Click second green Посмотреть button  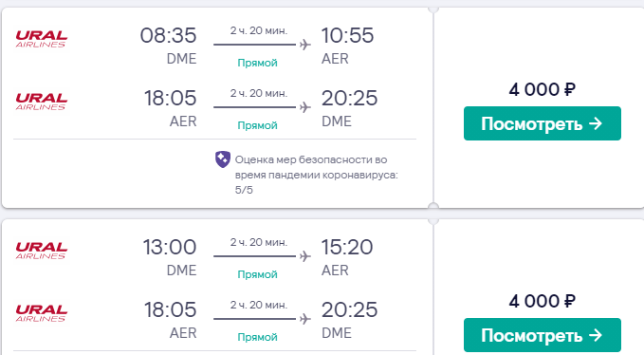(543, 335)
